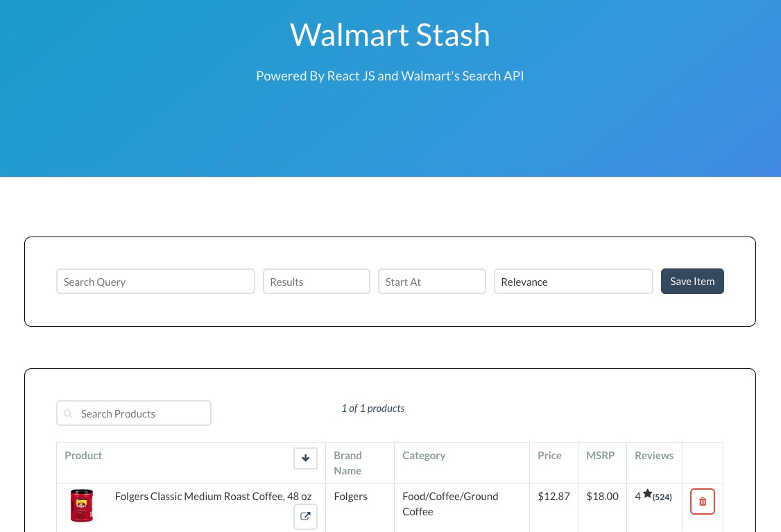Image resolution: width=781 pixels, height=532 pixels.
Task: Click the Folgers brand name cell
Action: pos(351,496)
